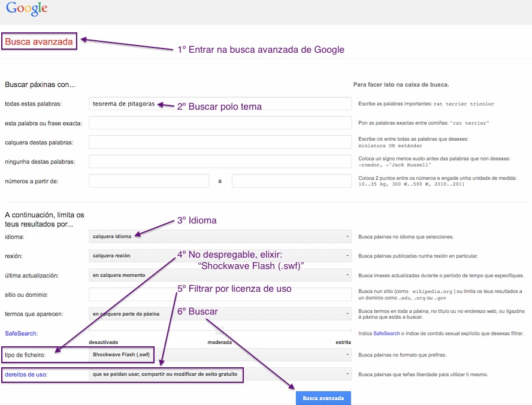Click the 'ningunha destas palabras' input field
This screenshot has height=405, width=532.
click(x=219, y=161)
